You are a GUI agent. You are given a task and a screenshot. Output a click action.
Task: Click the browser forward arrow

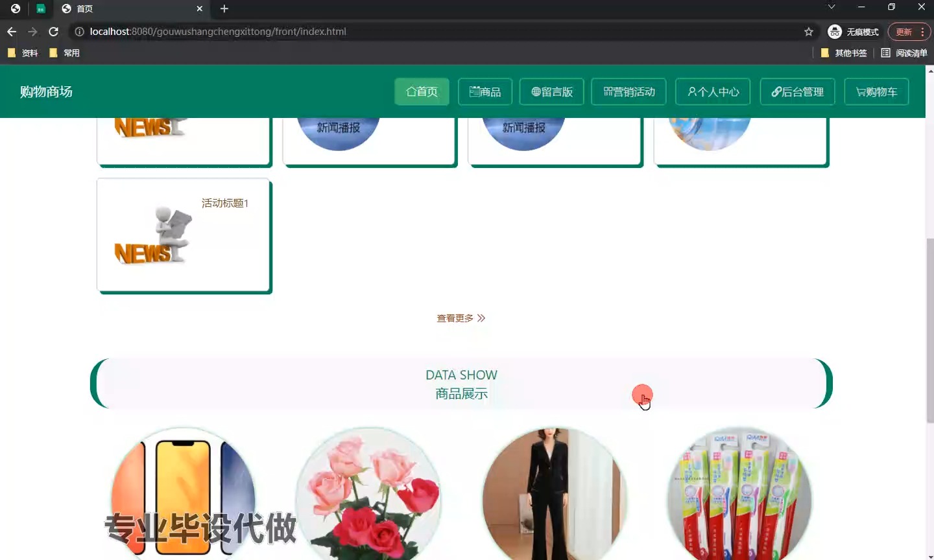tap(32, 31)
